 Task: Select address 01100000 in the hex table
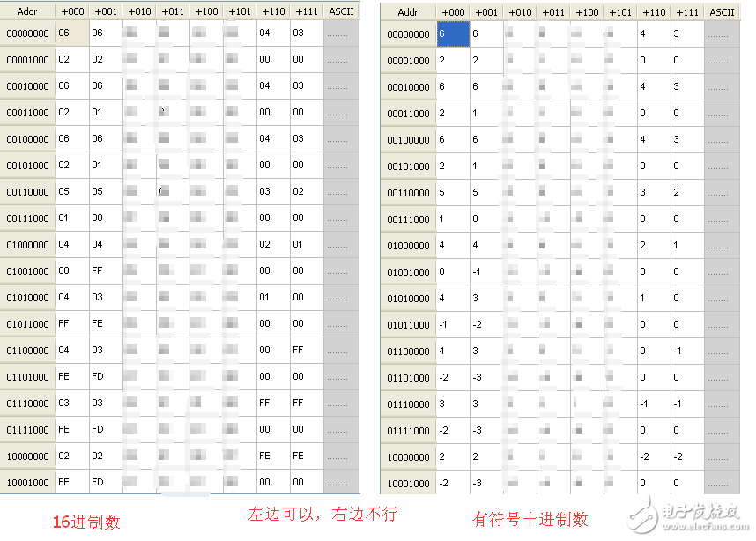pos(28,351)
